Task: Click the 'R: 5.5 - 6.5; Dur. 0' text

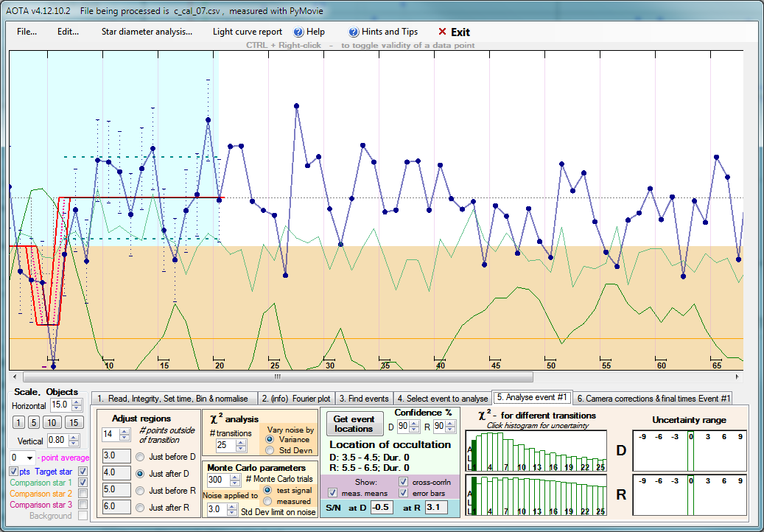Action: (x=369, y=468)
